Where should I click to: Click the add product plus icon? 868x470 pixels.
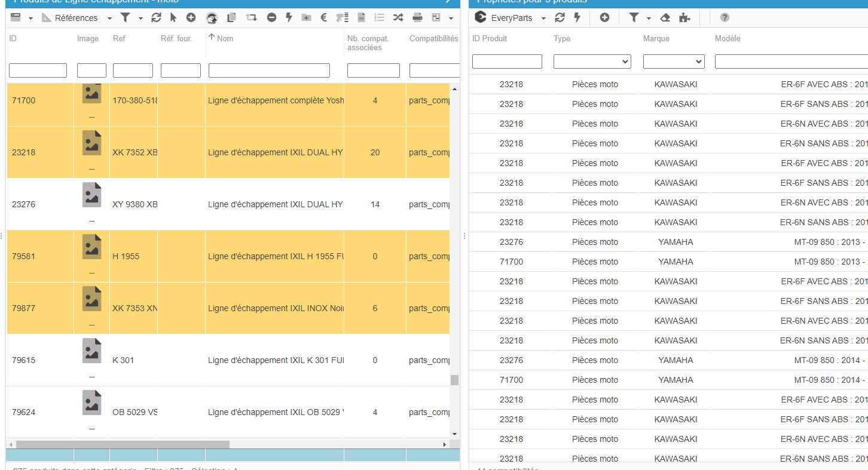click(x=191, y=18)
